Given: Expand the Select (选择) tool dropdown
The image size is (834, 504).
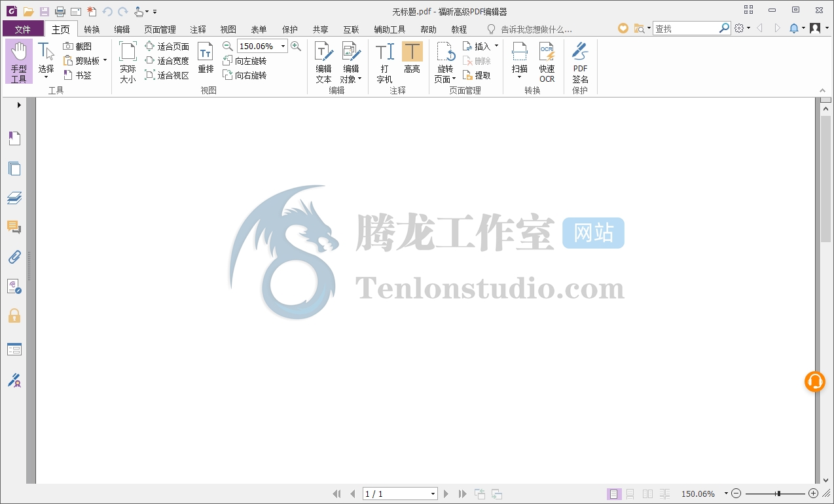Looking at the screenshot, I should pos(46,78).
